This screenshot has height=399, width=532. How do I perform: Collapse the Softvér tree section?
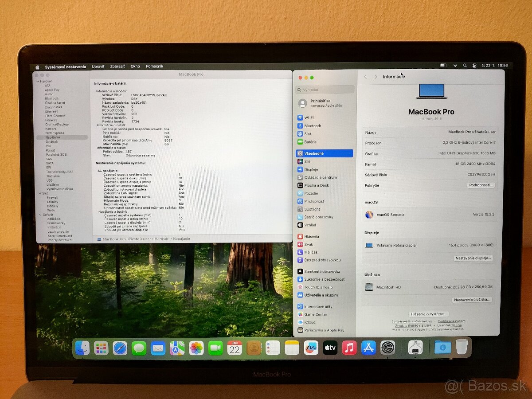click(39, 214)
